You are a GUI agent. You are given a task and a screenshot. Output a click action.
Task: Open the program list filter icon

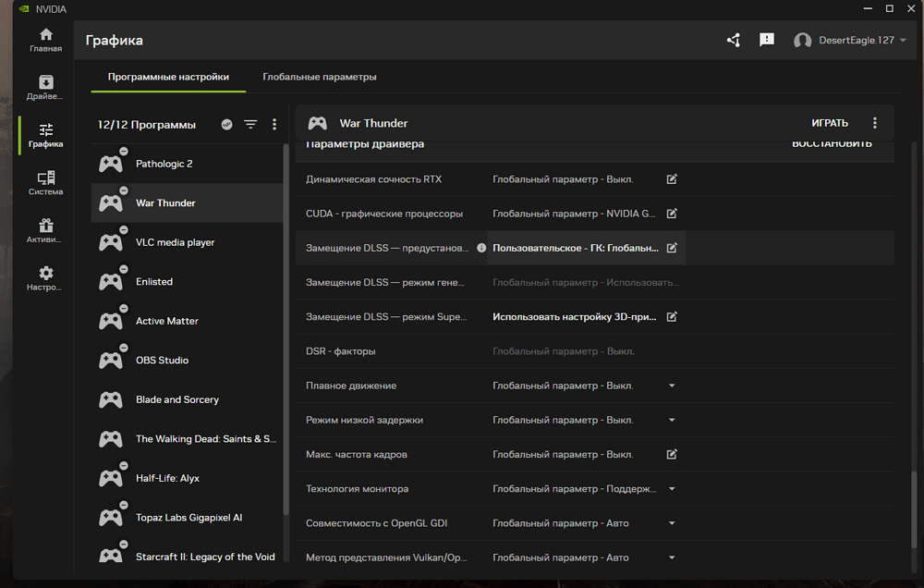[250, 125]
